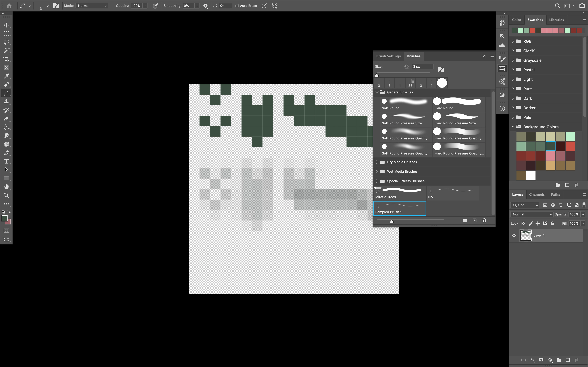Image resolution: width=588 pixels, height=367 pixels.
Task: Enable the Auto Erase checkbox
Action: [x=237, y=6]
